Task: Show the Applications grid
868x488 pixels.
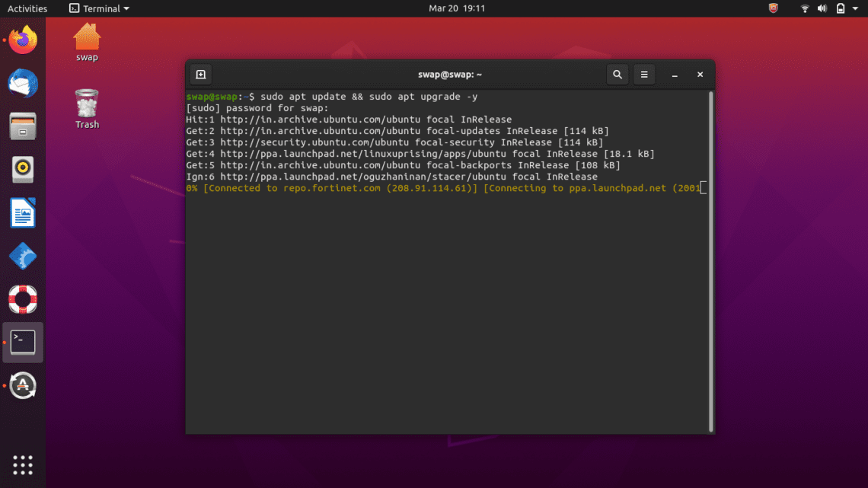Action: 22,464
